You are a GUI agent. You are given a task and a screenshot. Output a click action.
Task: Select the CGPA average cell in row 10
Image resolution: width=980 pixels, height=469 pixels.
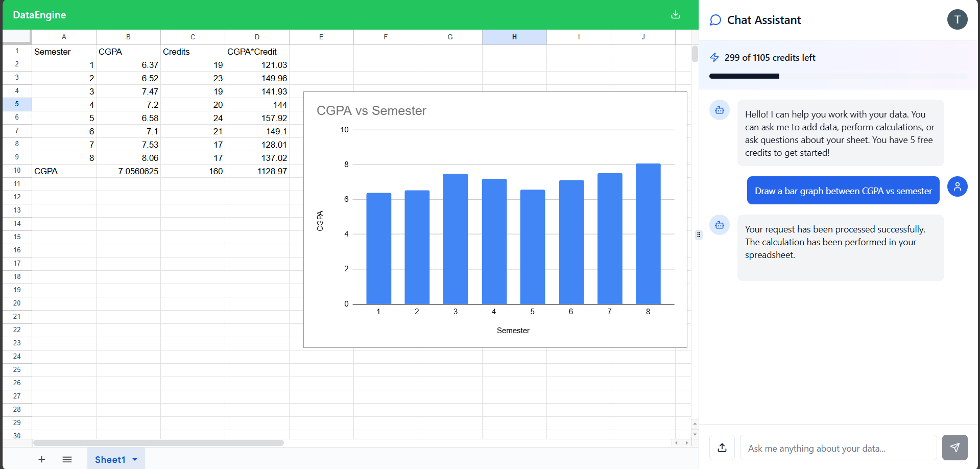tap(128, 171)
